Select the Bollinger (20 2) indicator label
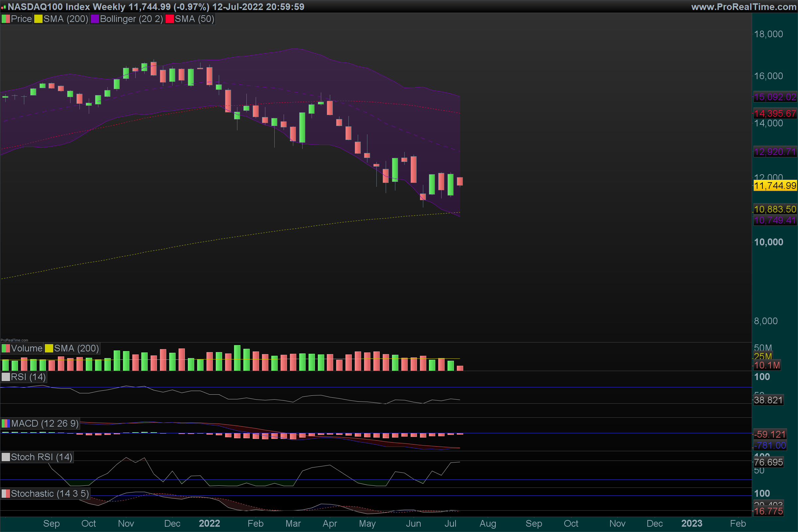This screenshot has height=532, width=798. click(131, 19)
